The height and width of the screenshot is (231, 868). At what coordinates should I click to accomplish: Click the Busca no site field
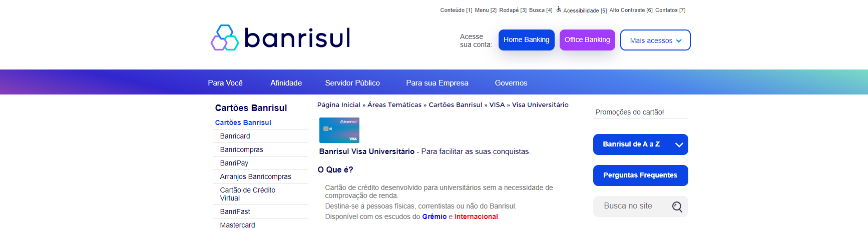(x=631, y=206)
